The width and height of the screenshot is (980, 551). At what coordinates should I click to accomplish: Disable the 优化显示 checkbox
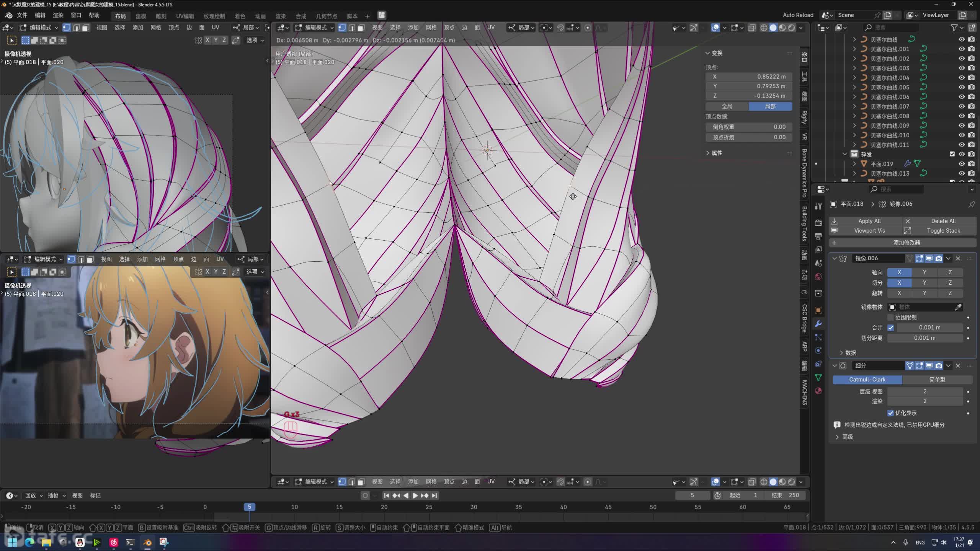click(x=891, y=413)
